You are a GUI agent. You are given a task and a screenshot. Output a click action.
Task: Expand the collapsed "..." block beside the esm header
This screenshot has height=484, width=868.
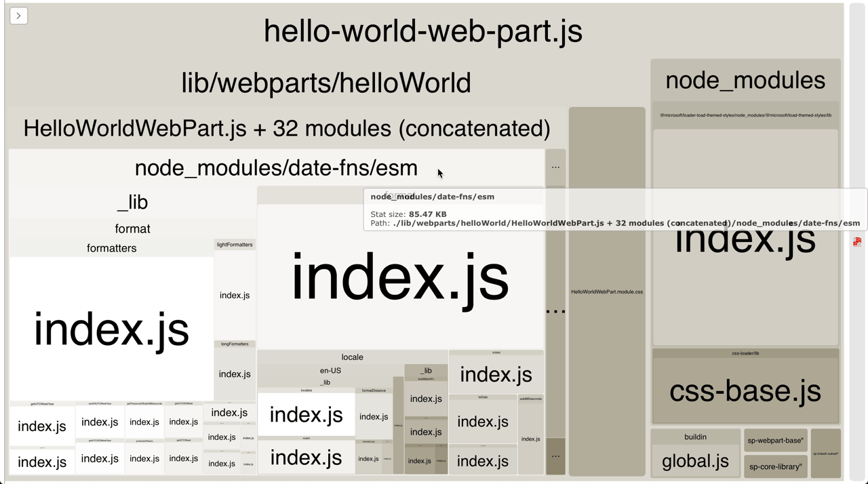[x=555, y=167]
